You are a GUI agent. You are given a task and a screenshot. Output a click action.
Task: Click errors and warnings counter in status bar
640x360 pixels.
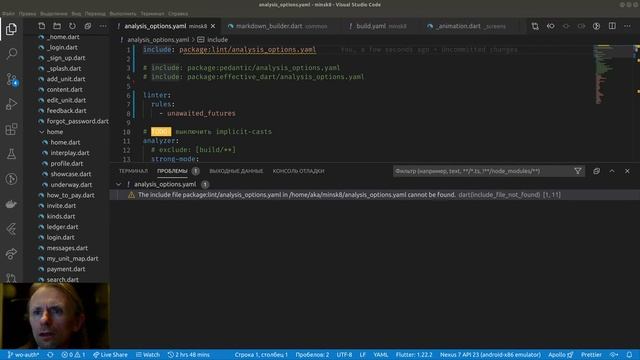pos(73,355)
